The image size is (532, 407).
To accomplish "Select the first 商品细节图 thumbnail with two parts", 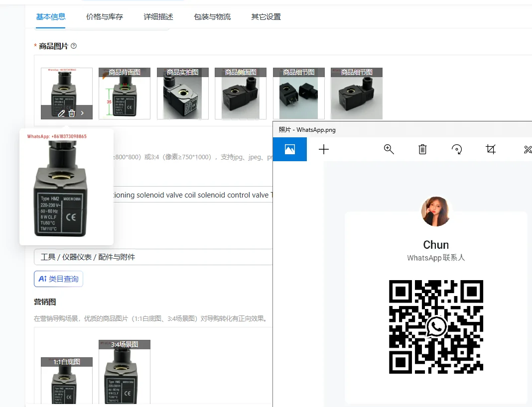I will pos(298,94).
